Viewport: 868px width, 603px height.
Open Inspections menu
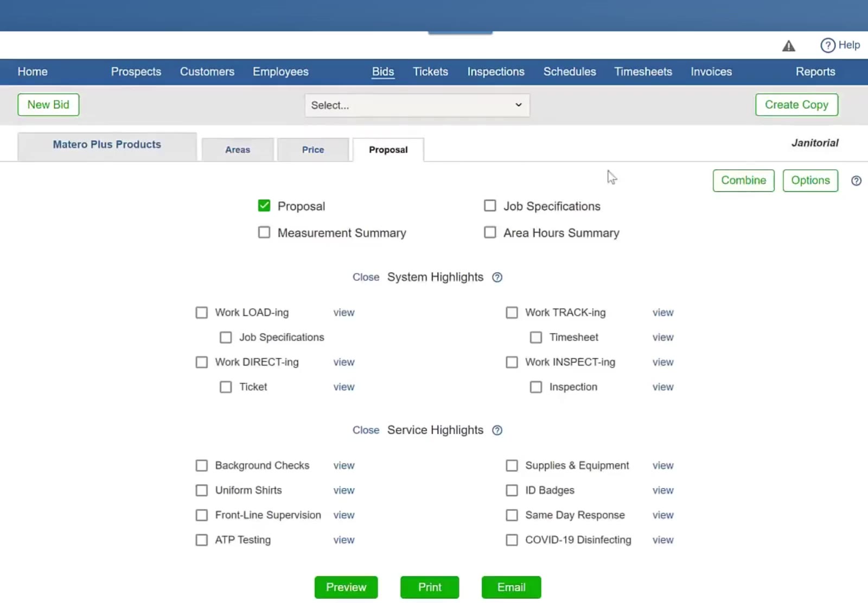[496, 72]
